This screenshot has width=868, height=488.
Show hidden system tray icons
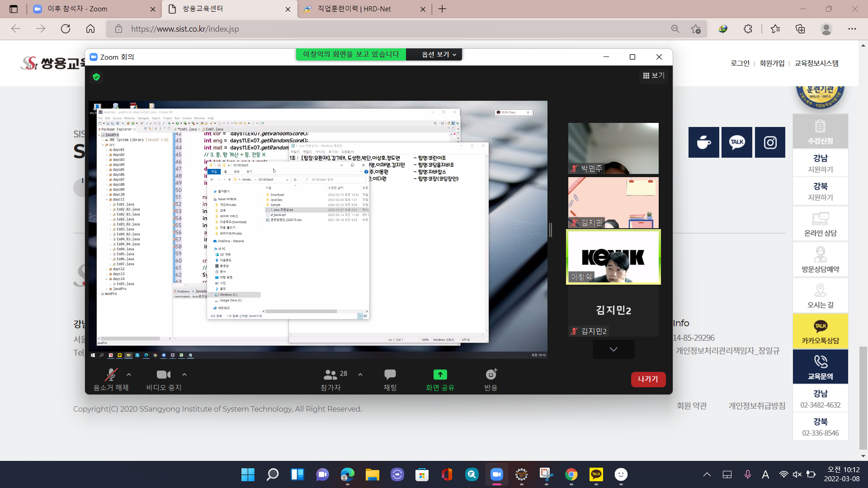(707, 474)
